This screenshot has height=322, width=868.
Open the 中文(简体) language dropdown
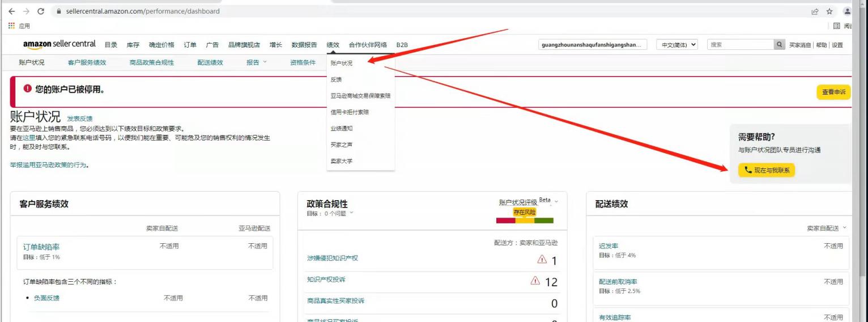pyautogui.click(x=677, y=45)
